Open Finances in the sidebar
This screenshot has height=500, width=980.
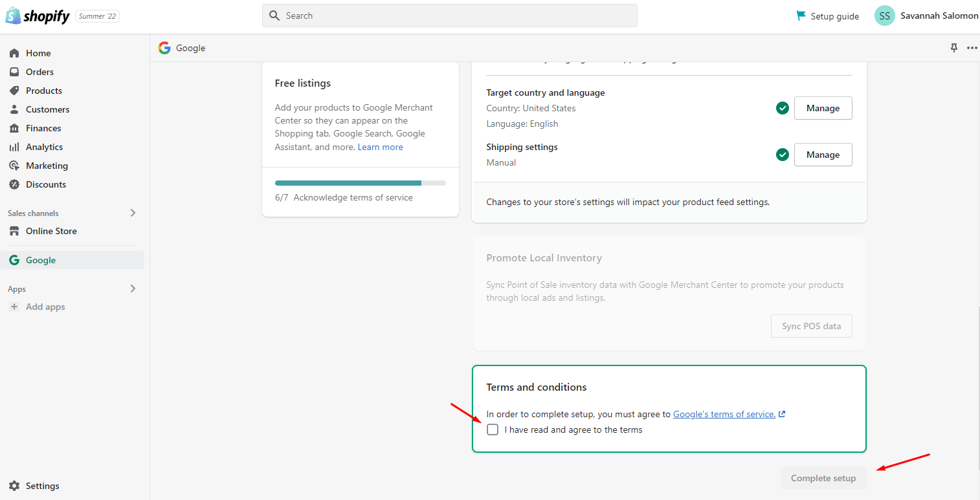point(43,128)
